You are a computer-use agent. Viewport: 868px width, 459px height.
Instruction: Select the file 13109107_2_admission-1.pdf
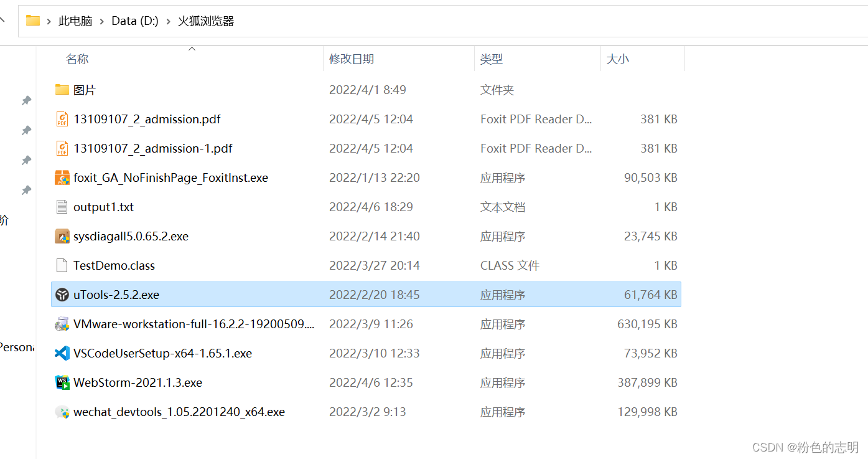pos(153,148)
